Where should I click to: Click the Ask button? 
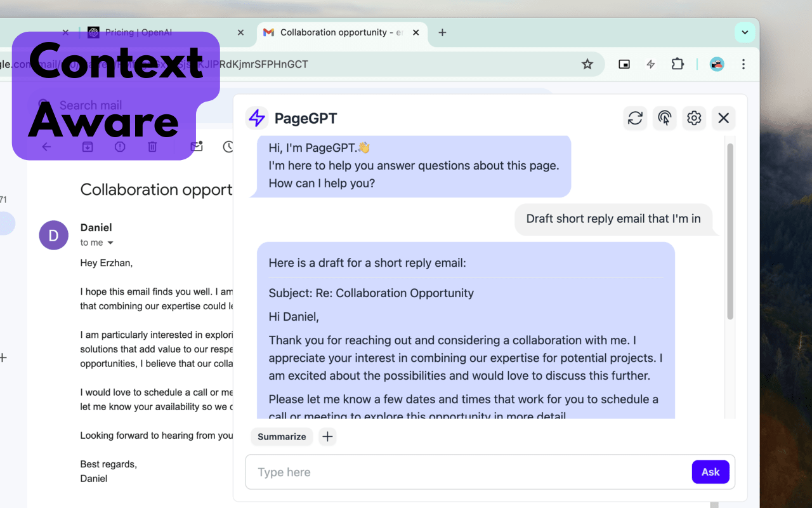710,472
